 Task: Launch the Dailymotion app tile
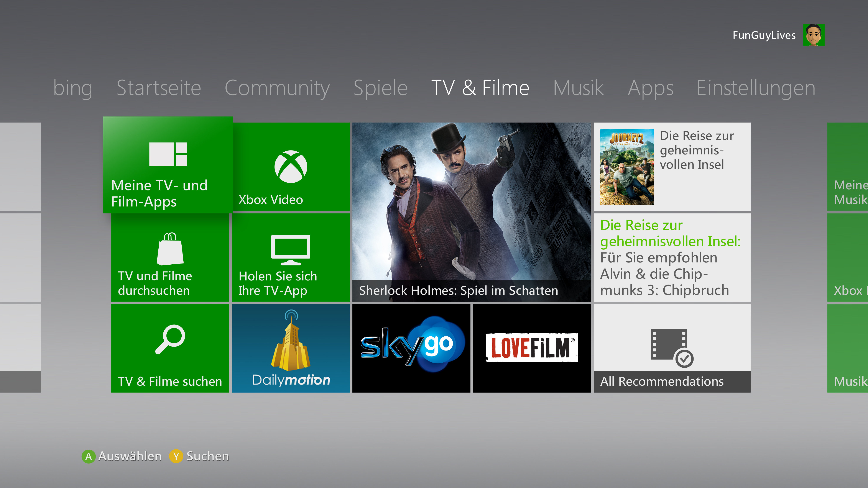(x=291, y=348)
